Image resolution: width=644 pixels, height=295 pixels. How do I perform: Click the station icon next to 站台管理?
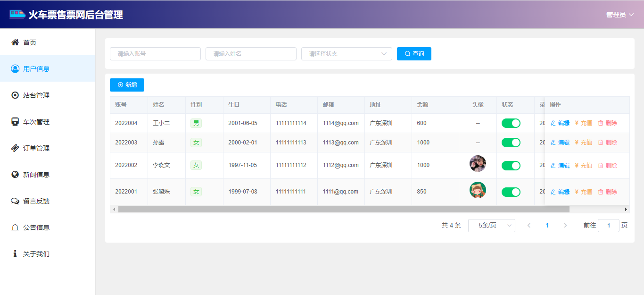pyautogui.click(x=15, y=95)
